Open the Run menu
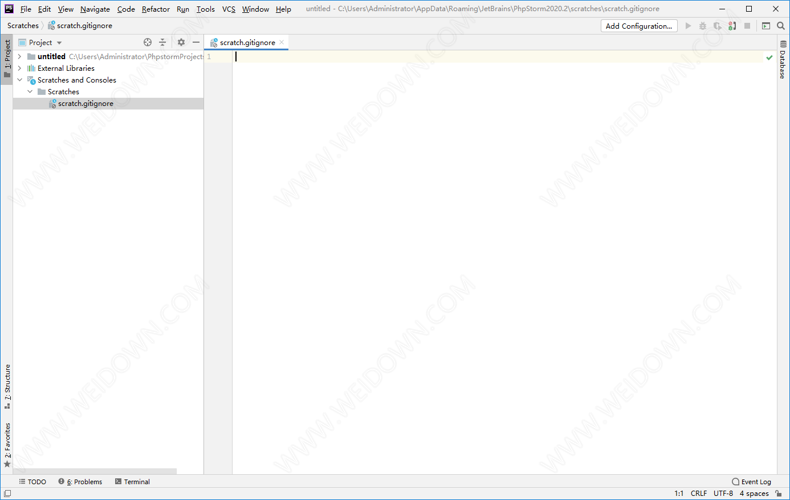This screenshot has height=500, width=790. pos(183,9)
